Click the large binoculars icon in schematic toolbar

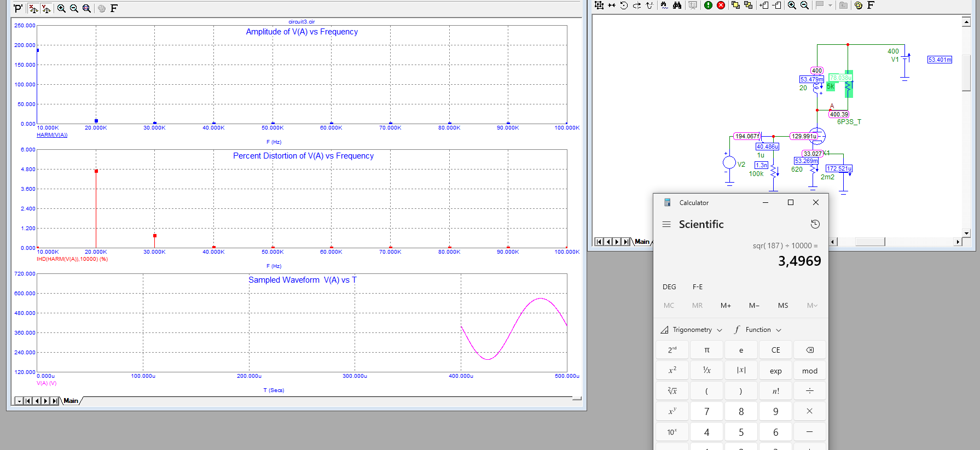pyautogui.click(x=677, y=5)
